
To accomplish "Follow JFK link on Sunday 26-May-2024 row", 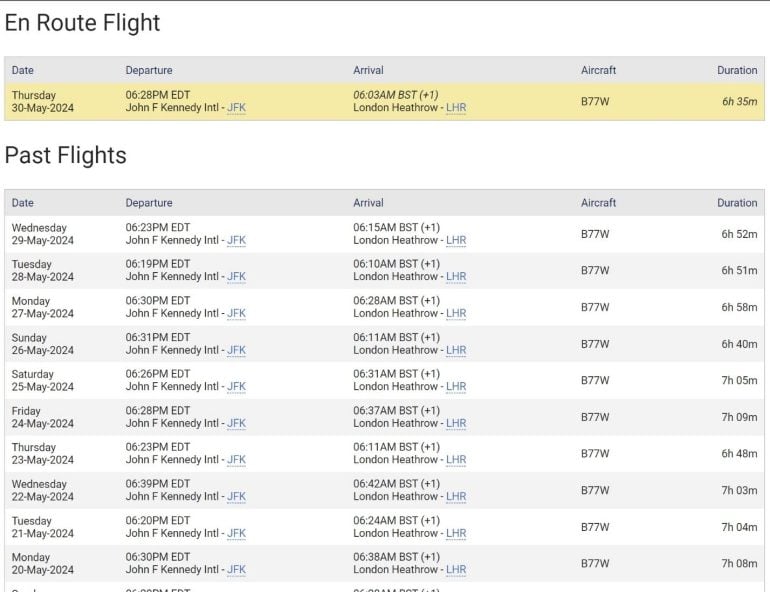I will 236,351.
